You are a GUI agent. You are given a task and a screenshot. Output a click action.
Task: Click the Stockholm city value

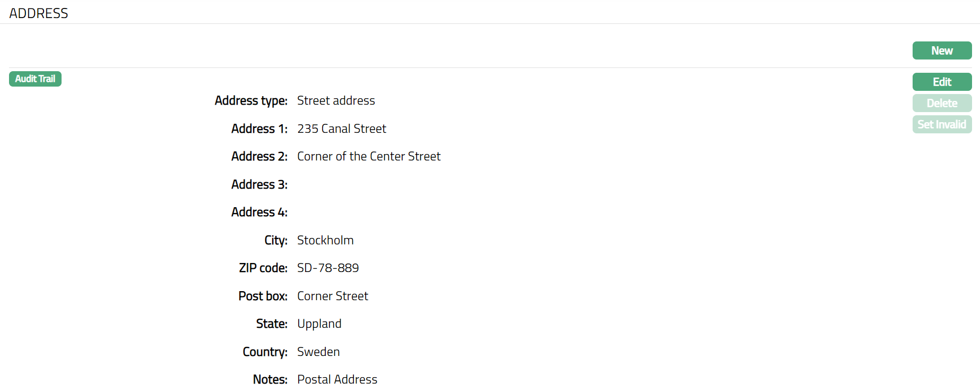tap(325, 240)
